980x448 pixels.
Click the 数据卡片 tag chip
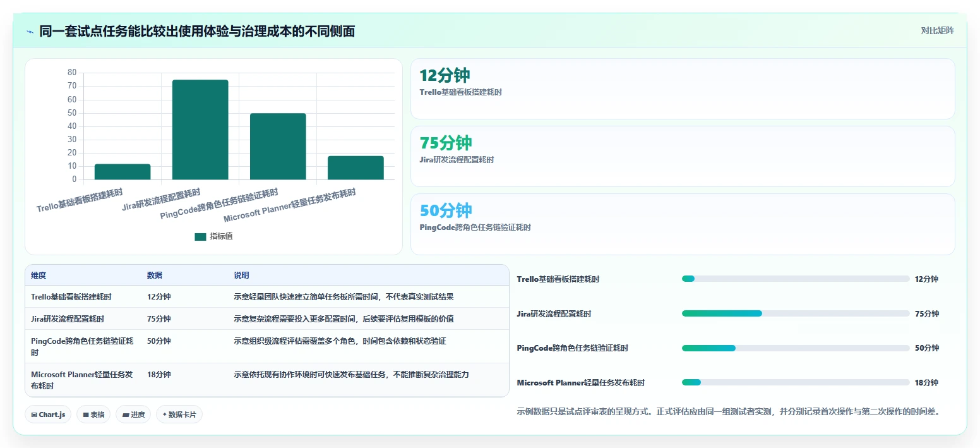[x=179, y=415]
